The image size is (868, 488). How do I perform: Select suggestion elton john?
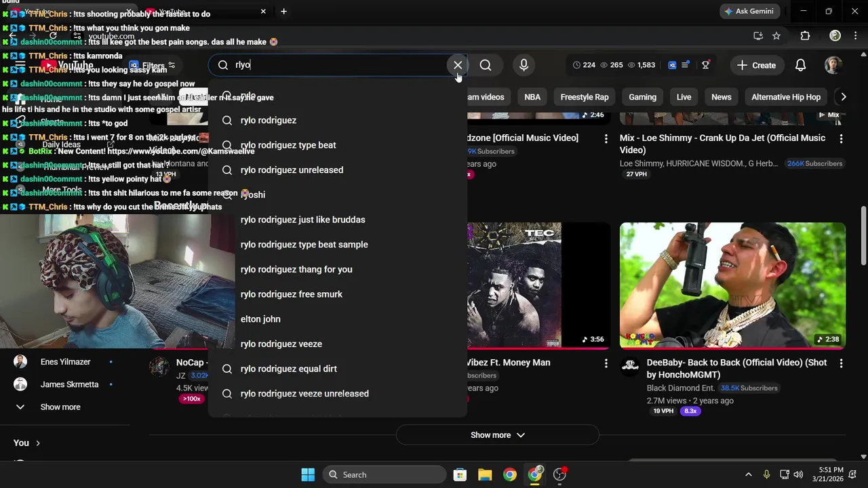click(x=338, y=319)
